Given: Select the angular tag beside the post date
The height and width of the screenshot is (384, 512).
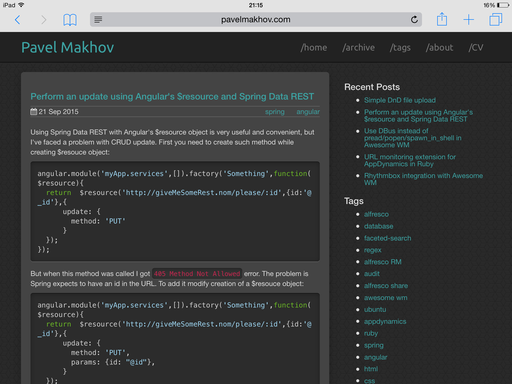Looking at the screenshot, I should tap(308, 112).
